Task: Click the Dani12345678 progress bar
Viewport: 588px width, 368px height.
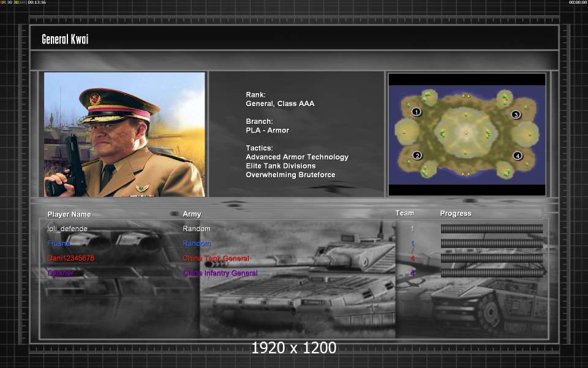Action: [x=492, y=258]
